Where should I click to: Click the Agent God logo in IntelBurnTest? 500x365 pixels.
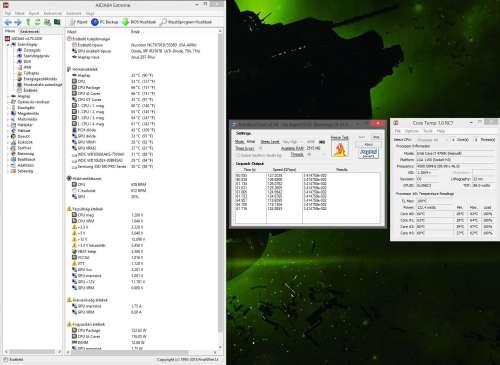(368, 153)
